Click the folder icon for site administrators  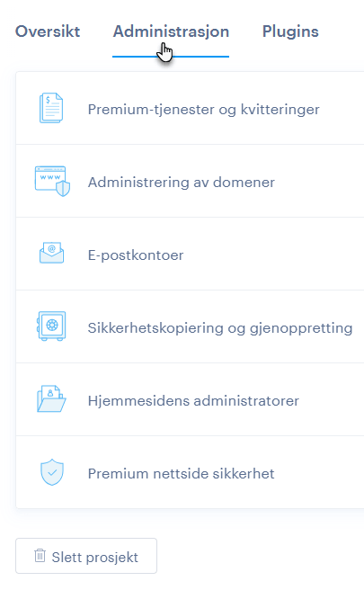click(51, 398)
